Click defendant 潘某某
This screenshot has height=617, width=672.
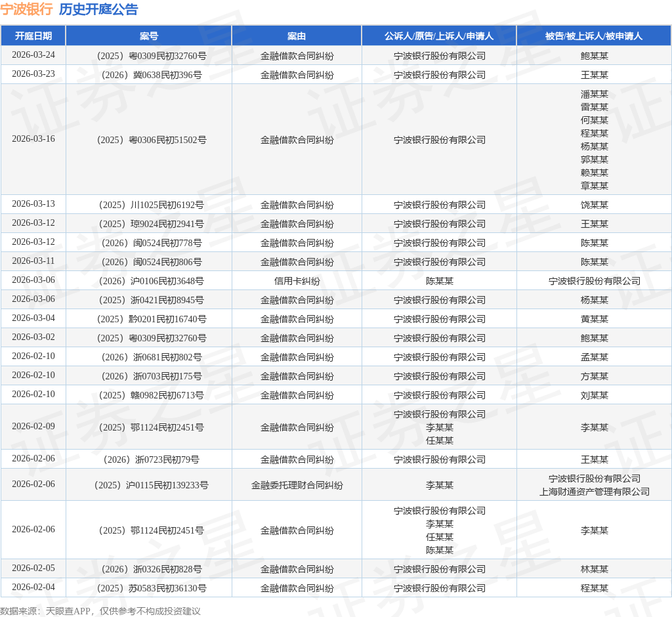tap(595, 94)
